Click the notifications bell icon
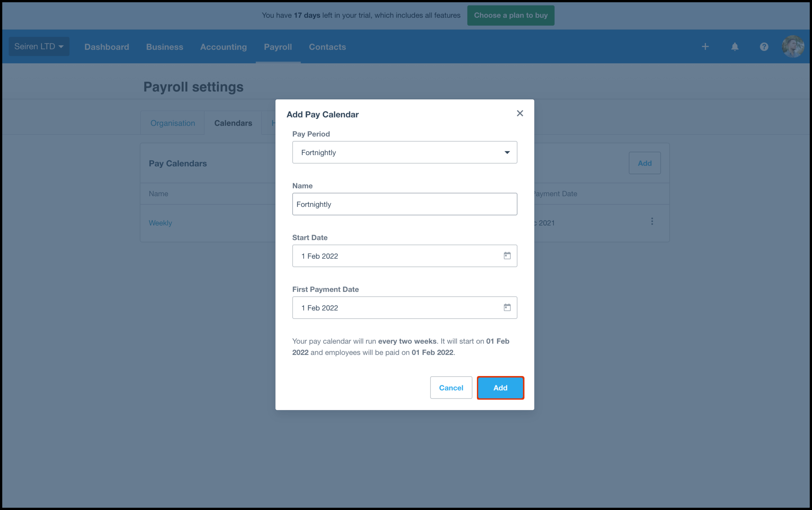The image size is (812, 510). (734, 47)
